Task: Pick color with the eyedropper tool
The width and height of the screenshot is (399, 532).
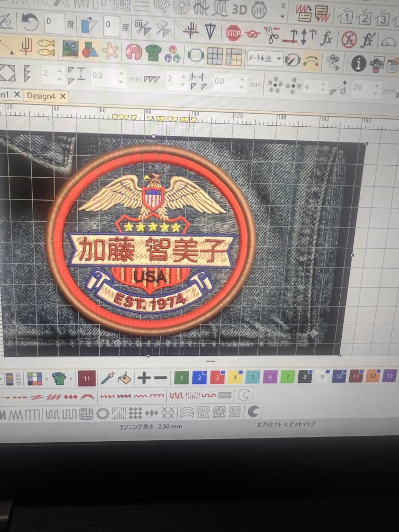Action: coord(108,378)
